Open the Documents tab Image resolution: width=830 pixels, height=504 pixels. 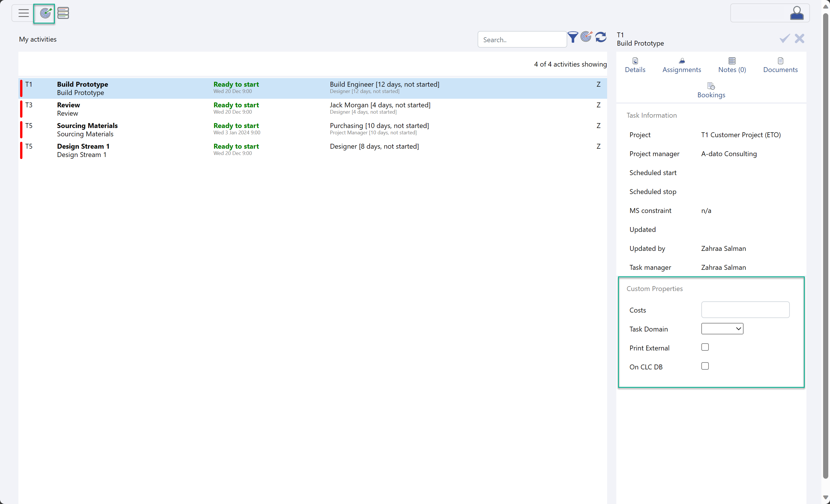point(780,65)
